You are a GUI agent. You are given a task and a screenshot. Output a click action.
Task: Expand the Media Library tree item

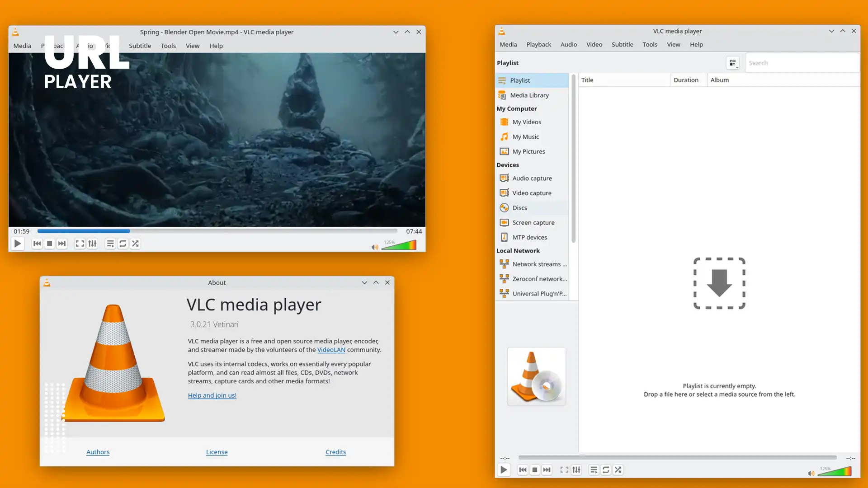click(530, 95)
